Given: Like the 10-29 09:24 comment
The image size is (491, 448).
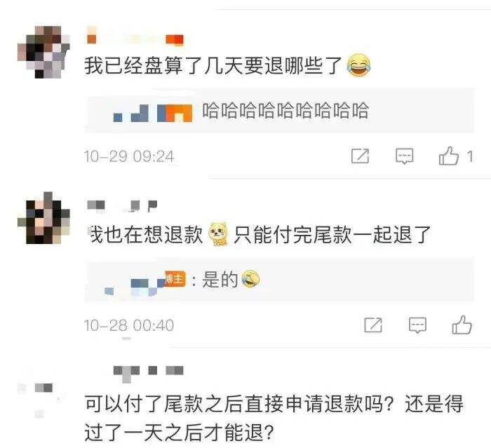Looking at the screenshot, I should point(448,156).
